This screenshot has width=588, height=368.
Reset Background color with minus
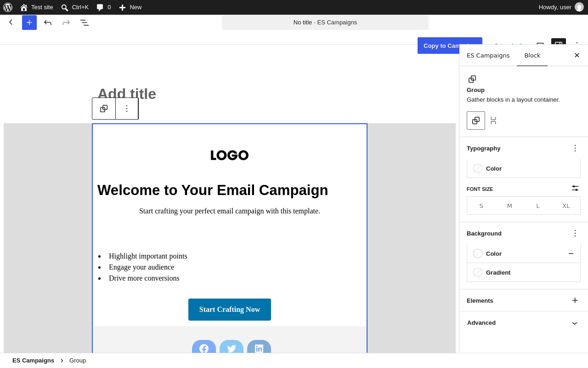click(x=571, y=253)
